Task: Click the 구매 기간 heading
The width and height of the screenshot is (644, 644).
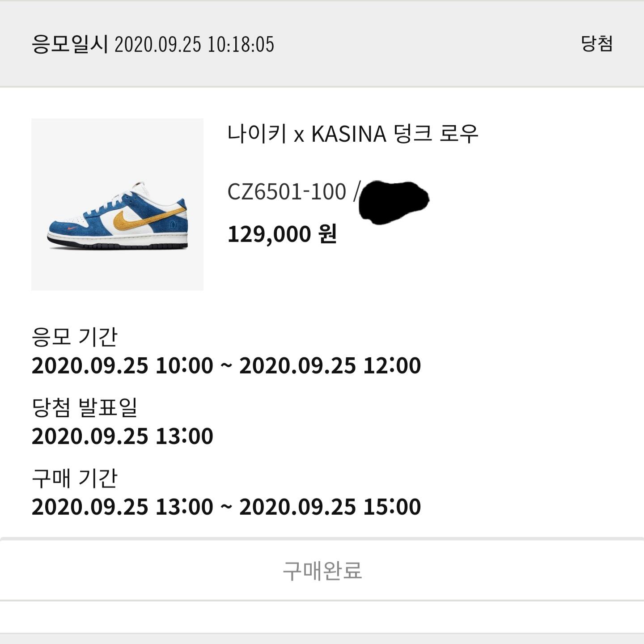Action: click(74, 478)
